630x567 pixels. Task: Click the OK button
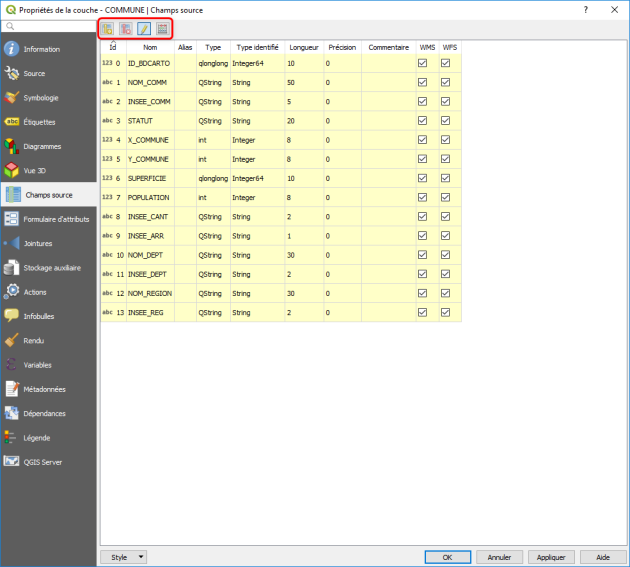click(448, 557)
